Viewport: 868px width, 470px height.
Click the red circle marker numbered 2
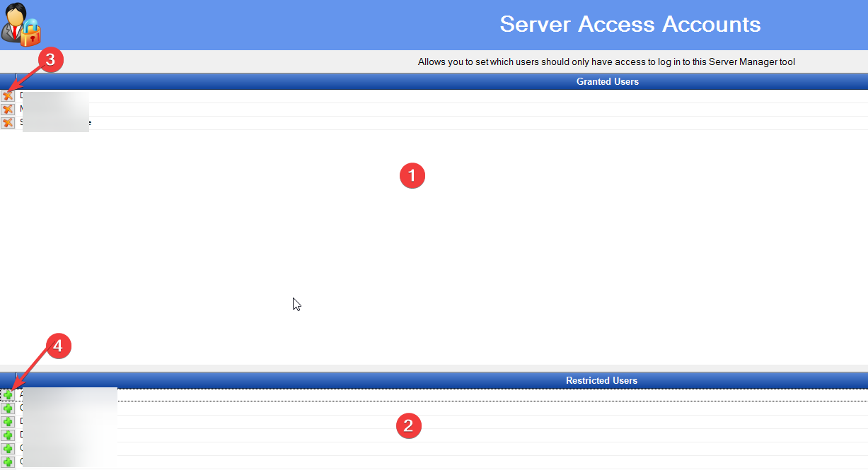408,426
